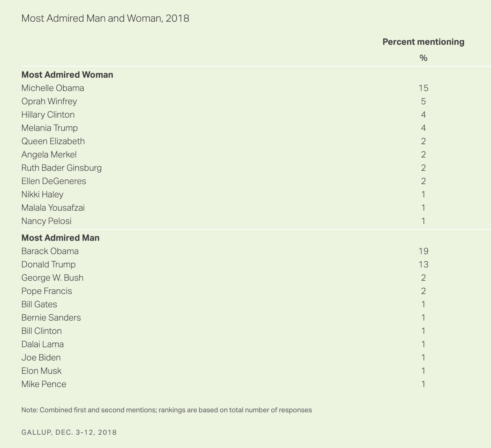
Task: Click the Malala Yousafzai name
Action: pyautogui.click(x=53, y=208)
